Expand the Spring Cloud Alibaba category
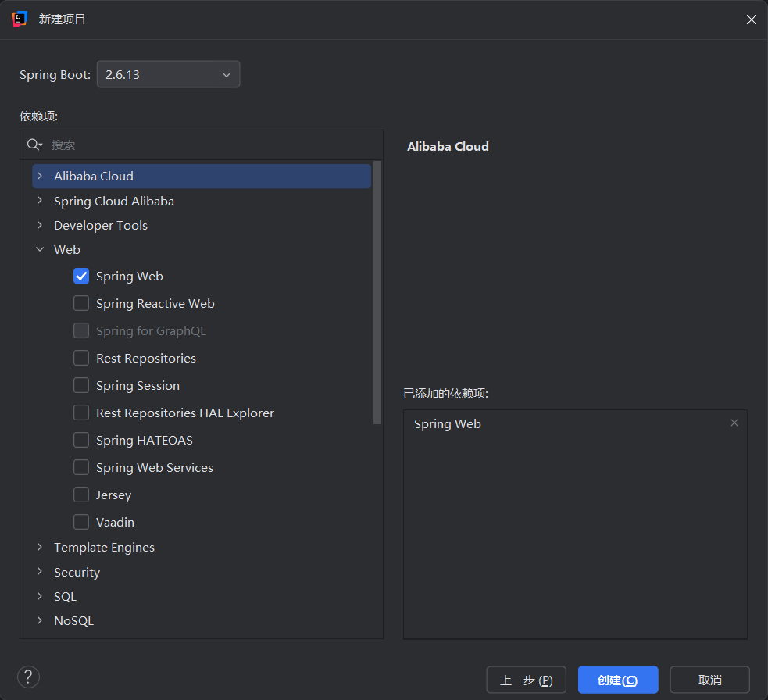The image size is (768, 700). point(40,201)
